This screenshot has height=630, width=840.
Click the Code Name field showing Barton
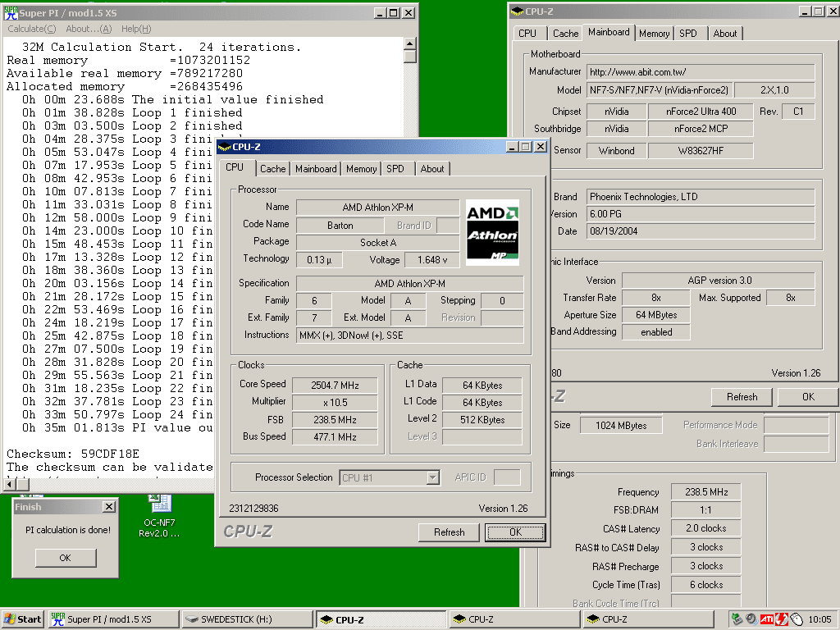click(x=340, y=226)
